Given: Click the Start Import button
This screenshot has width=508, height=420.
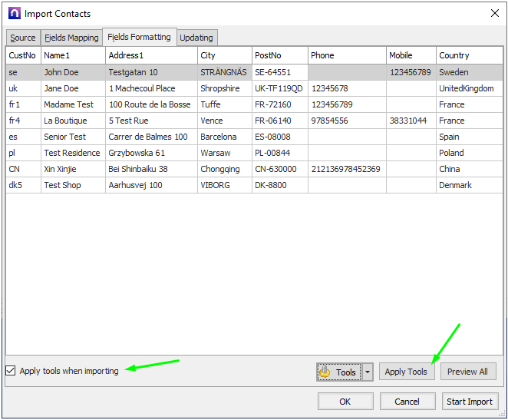Looking at the screenshot, I should [x=469, y=401].
